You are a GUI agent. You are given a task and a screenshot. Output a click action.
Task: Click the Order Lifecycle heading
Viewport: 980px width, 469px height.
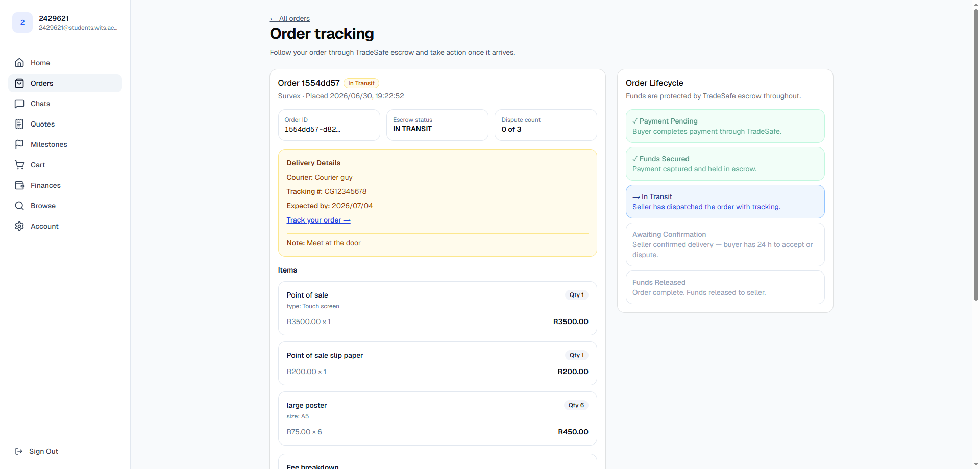(654, 83)
